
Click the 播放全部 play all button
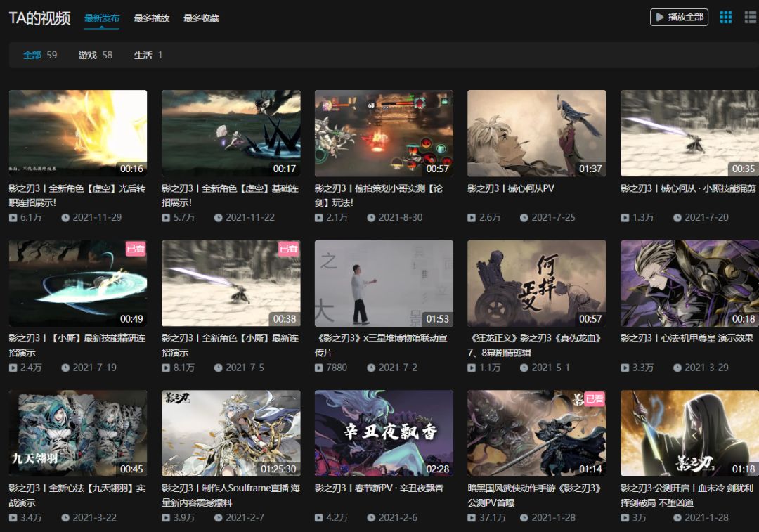click(x=679, y=17)
